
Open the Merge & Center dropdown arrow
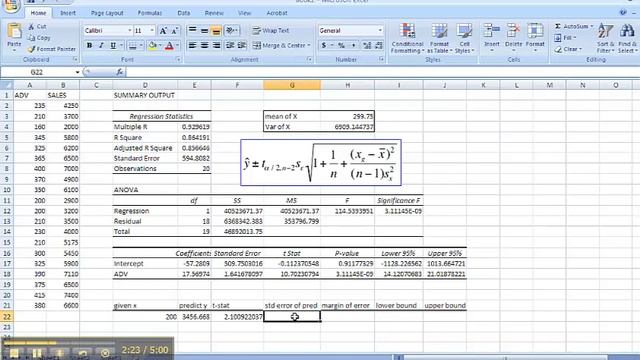pos(309,45)
